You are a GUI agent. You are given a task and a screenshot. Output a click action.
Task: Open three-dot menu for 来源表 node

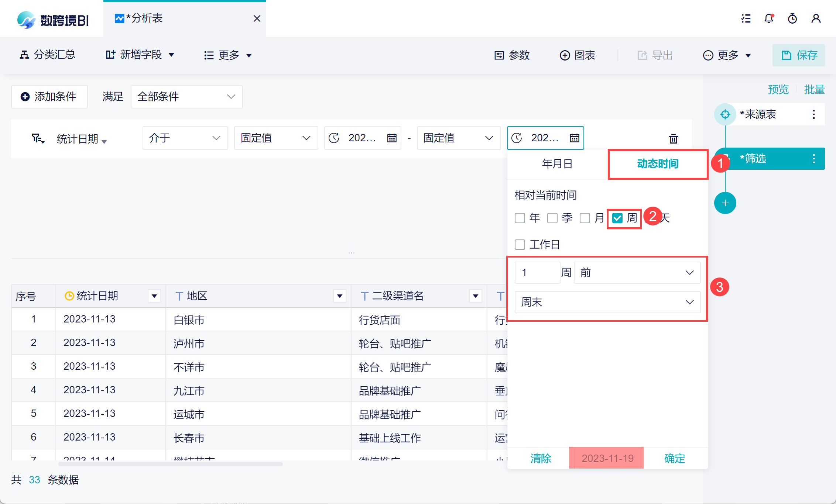[x=814, y=114]
